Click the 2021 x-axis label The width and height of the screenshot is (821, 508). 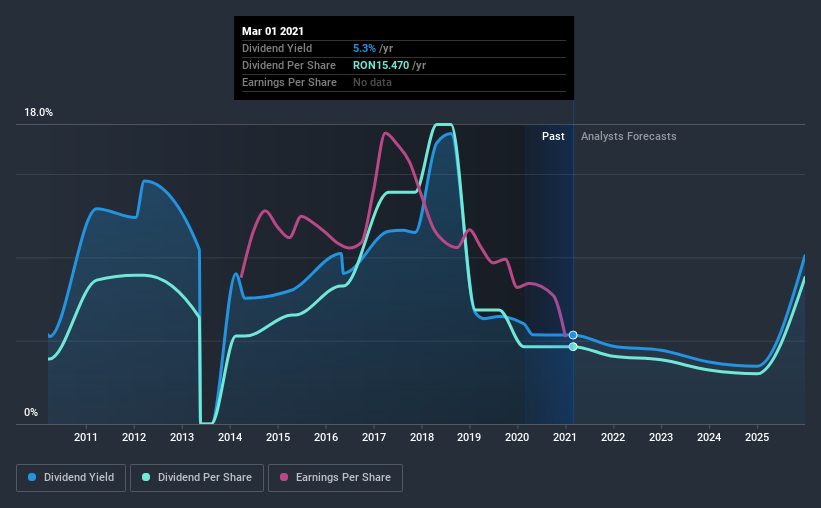pyautogui.click(x=565, y=437)
